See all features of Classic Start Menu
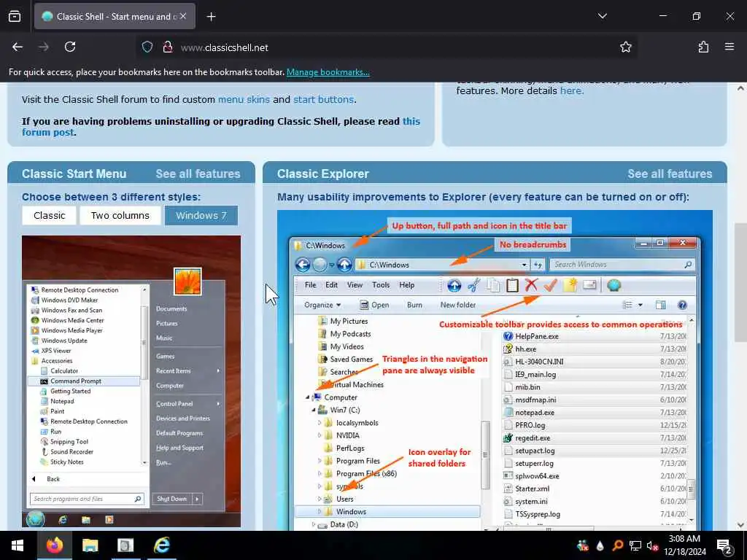Screen dimensions: 747x560 [198, 174]
